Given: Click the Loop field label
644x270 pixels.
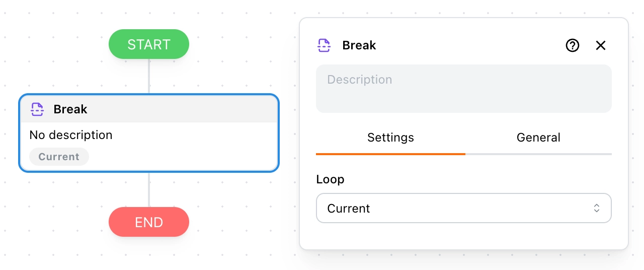Looking at the screenshot, I should click(330, 179).
